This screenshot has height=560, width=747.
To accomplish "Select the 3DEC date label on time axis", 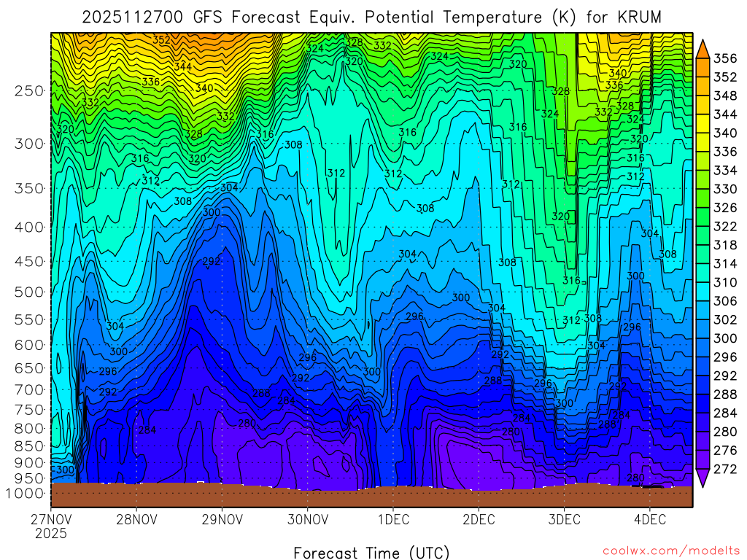I will click(x=564, y=519).
